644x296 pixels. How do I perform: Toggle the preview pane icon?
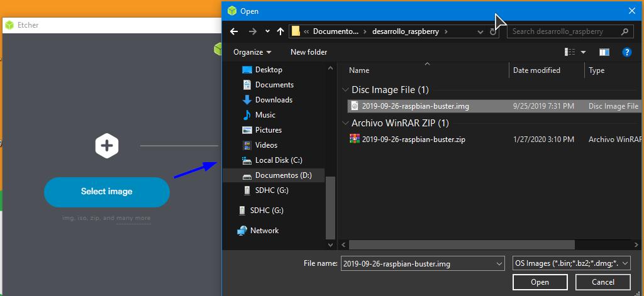tap(604, 52)
